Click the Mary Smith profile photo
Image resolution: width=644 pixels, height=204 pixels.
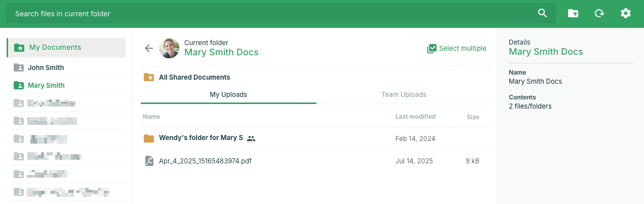(x=169, y=48)
